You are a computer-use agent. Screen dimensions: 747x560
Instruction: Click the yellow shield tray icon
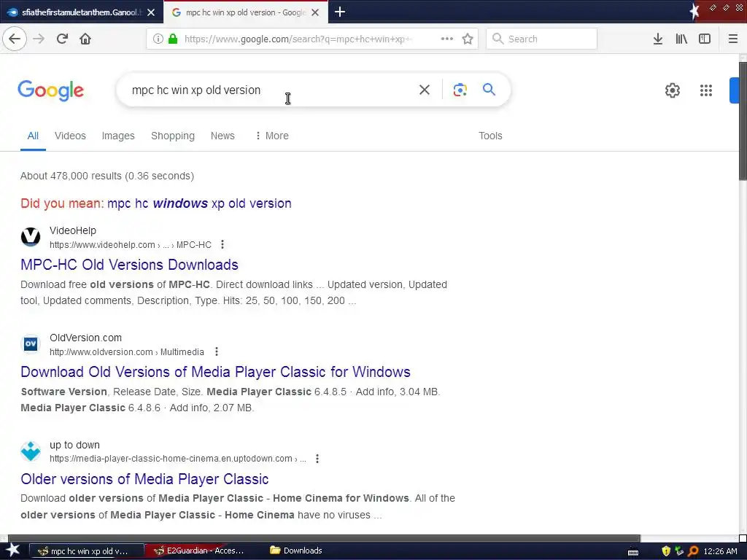[x=666, y=551]
